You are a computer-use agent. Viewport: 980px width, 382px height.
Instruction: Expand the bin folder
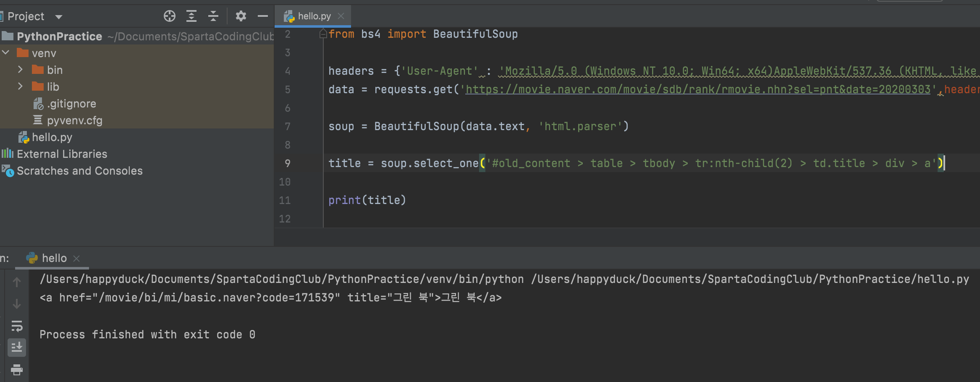[x=20, y=70]
